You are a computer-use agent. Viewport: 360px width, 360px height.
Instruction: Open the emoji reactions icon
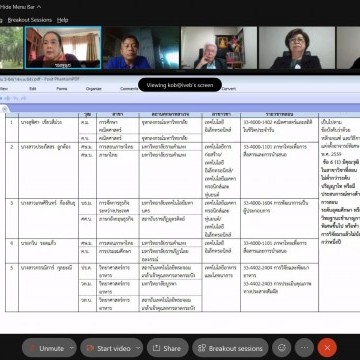[282, 348]
